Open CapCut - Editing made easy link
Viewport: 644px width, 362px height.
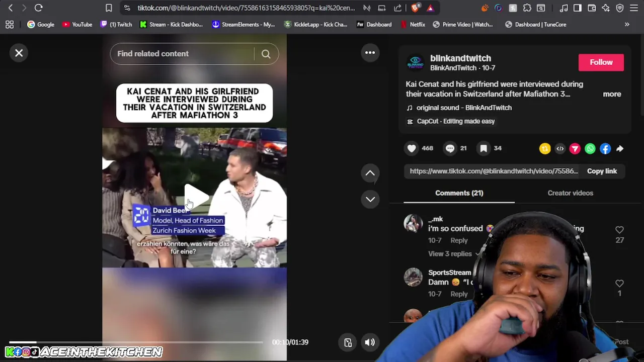pos(455,121)
